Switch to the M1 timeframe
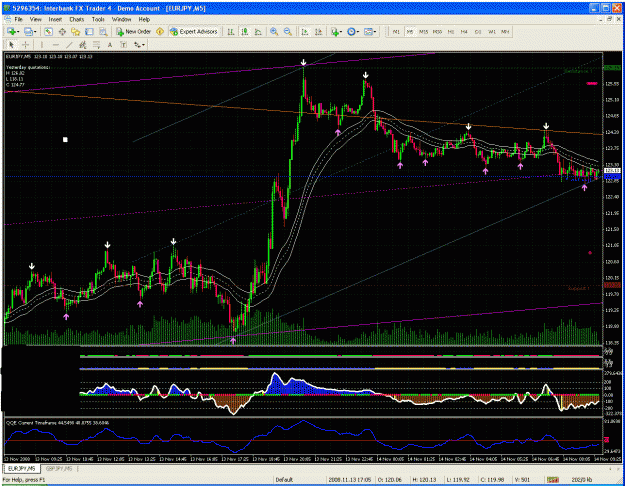625x486 pixels. click(x=396, y=32)
